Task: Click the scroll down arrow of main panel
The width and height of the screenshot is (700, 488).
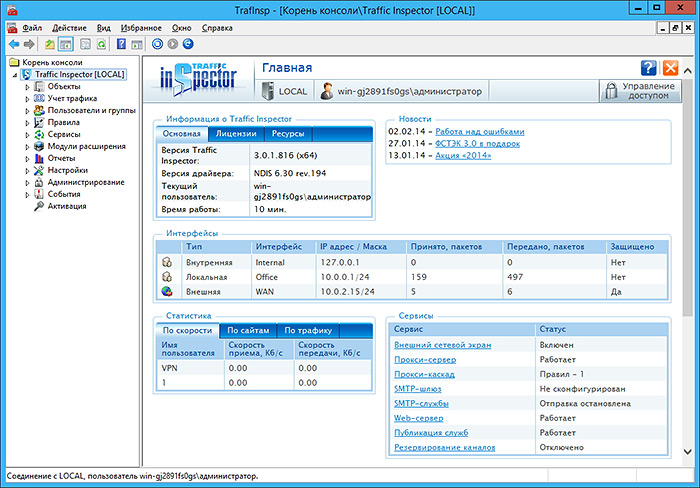Action: point(688,451)
